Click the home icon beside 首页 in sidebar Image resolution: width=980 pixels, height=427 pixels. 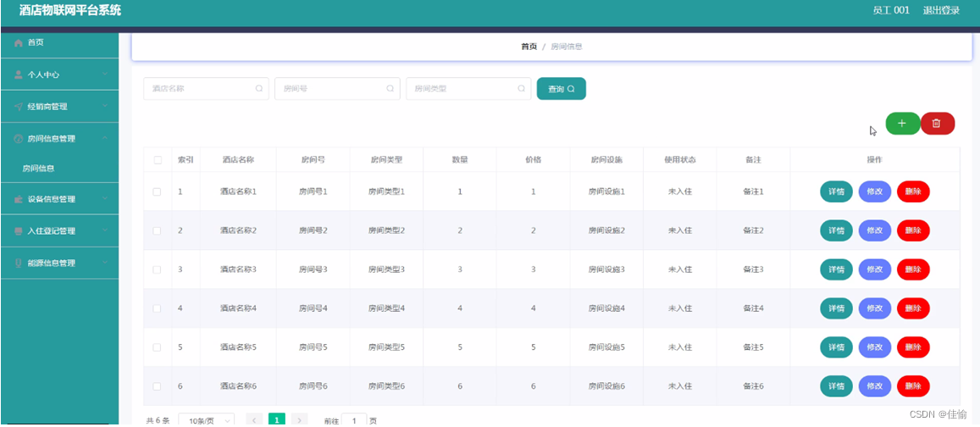pos(18,42)
